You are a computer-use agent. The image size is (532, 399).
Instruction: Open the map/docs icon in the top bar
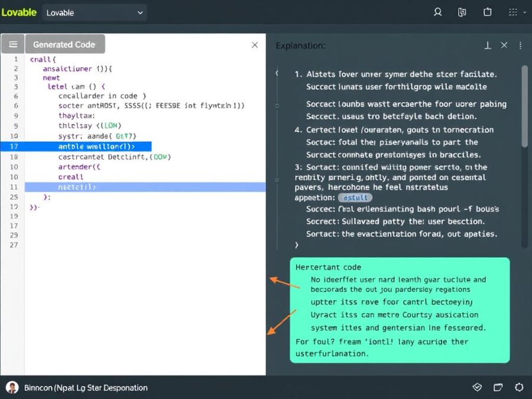coord(462,12)
